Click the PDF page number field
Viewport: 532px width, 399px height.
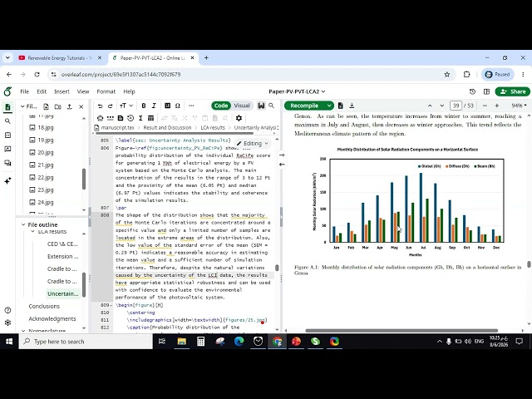pos(456,106)
